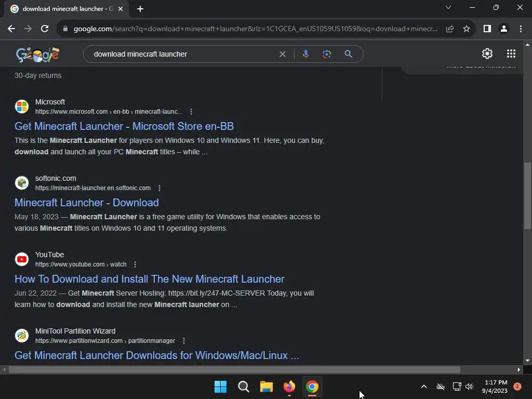Open Google quick settings gear
Viewport: 532px width, 399px height.
point(487,54)
